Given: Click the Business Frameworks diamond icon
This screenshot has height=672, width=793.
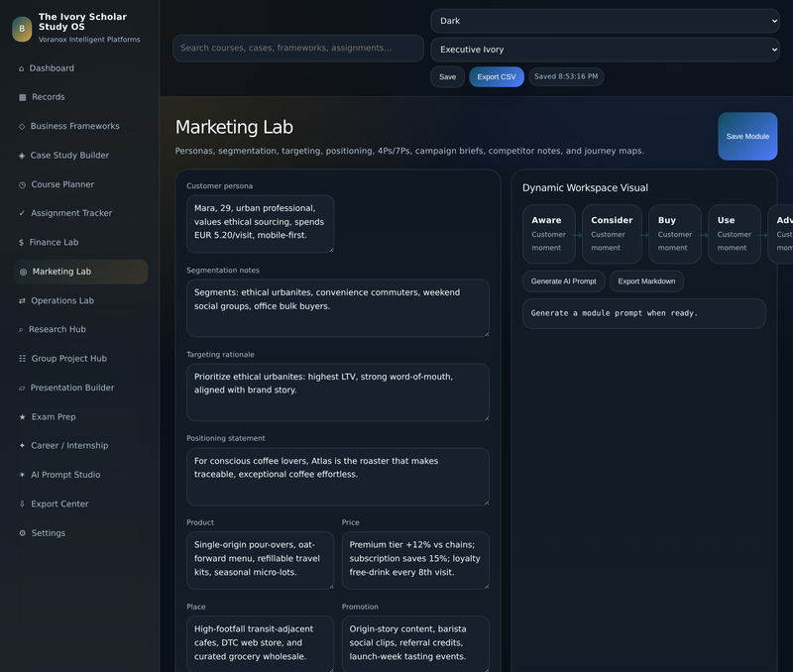Looking at the screenshot, I should [22, 127].
